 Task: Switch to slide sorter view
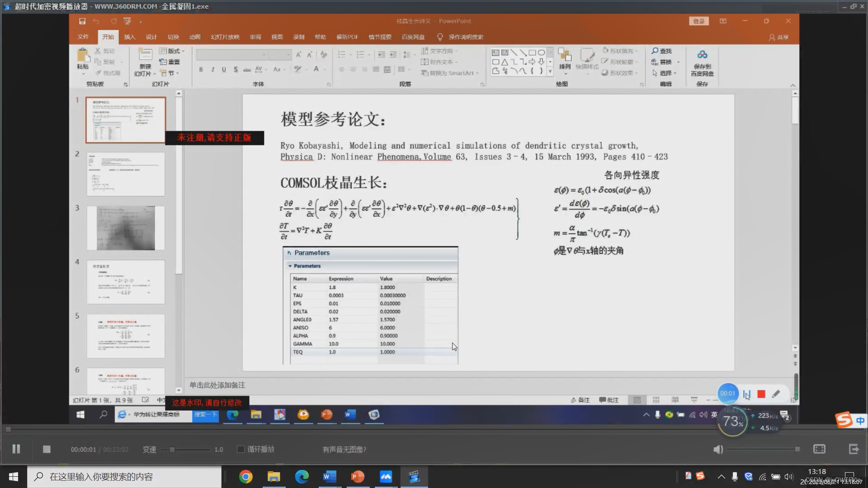(x=656, y=400)
